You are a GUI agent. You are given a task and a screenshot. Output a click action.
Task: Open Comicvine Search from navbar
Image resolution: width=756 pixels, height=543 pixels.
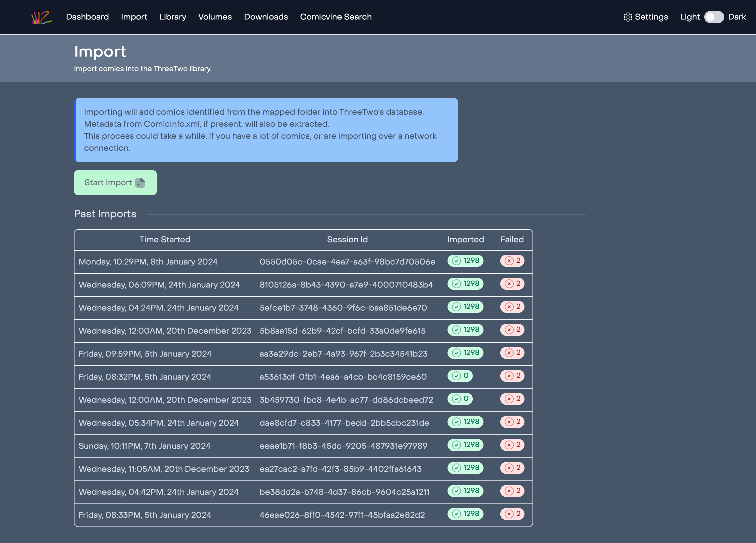pos(336,17)
